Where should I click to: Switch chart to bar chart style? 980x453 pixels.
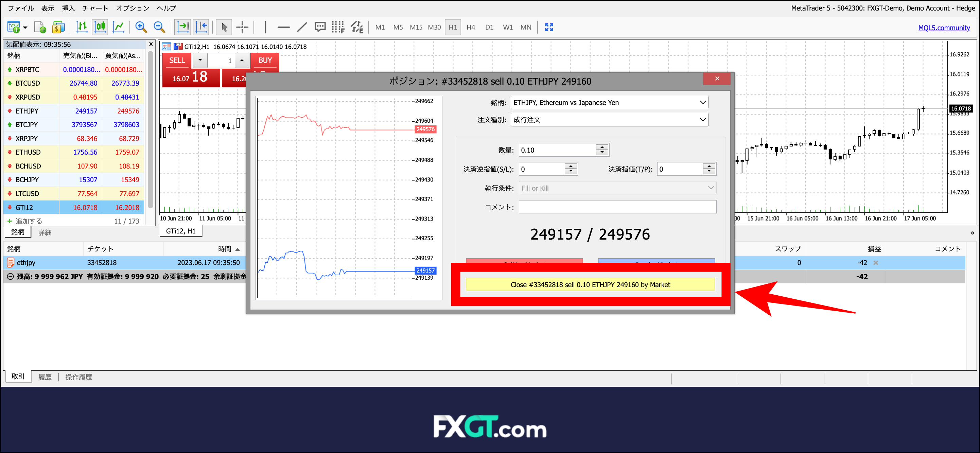click(x=82, y=27)
